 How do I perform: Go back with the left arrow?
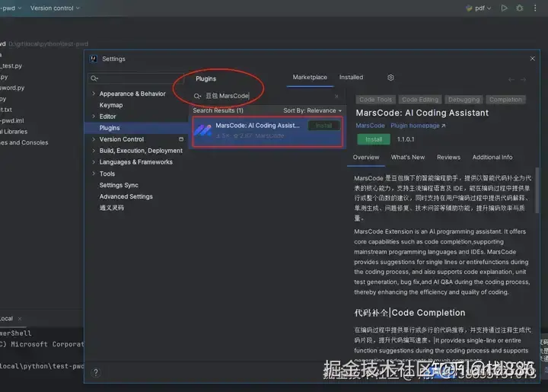click(511, 80)
